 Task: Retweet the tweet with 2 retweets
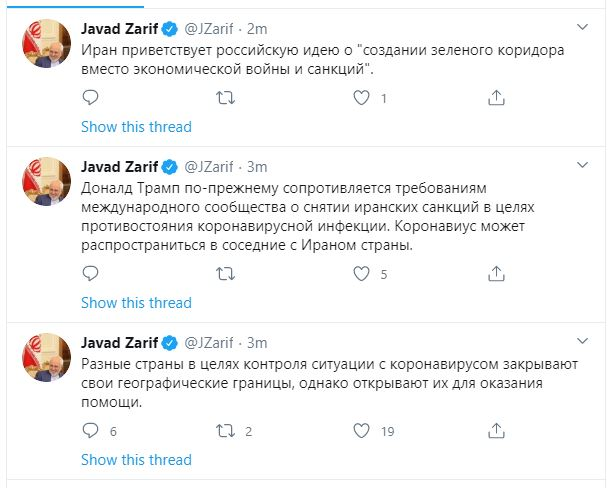pos(226,431)
